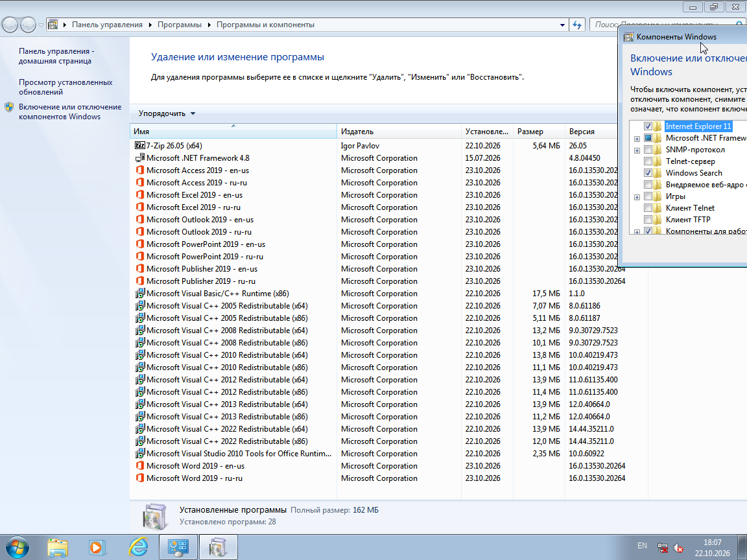Go to Программы breadcrumb

tap(180, 25)
